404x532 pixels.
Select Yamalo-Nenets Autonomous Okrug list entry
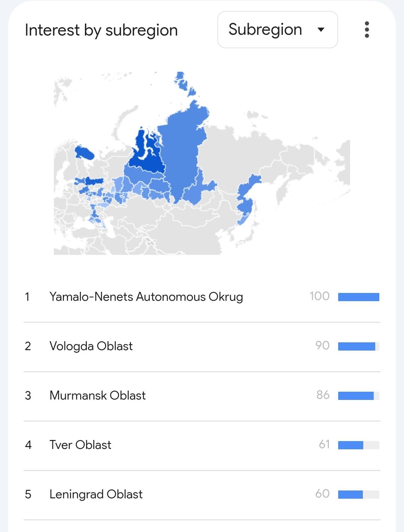[146, 297]
